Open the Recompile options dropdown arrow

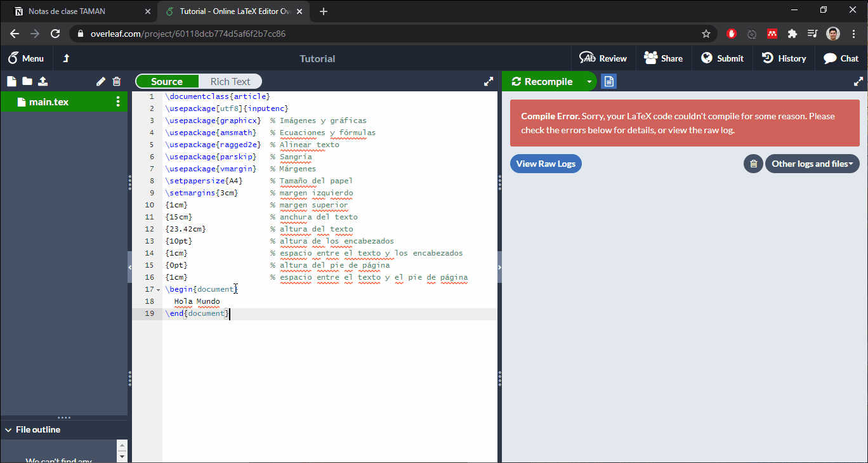[x=589, y=81]
